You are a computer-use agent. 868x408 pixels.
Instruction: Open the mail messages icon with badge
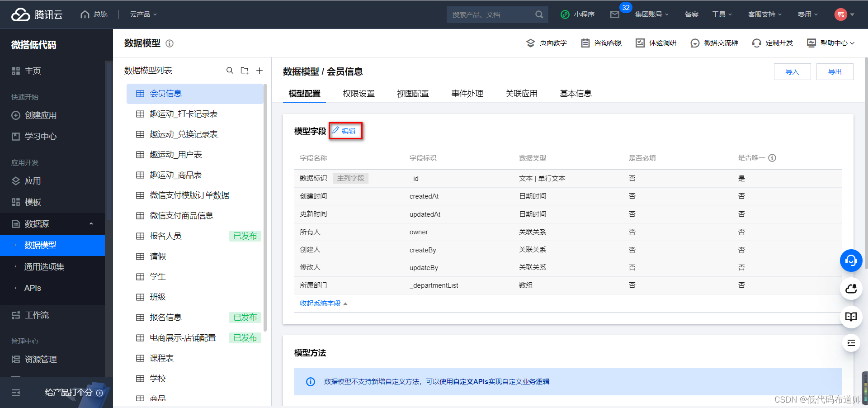pyautogui.click(x=615, y=14)
